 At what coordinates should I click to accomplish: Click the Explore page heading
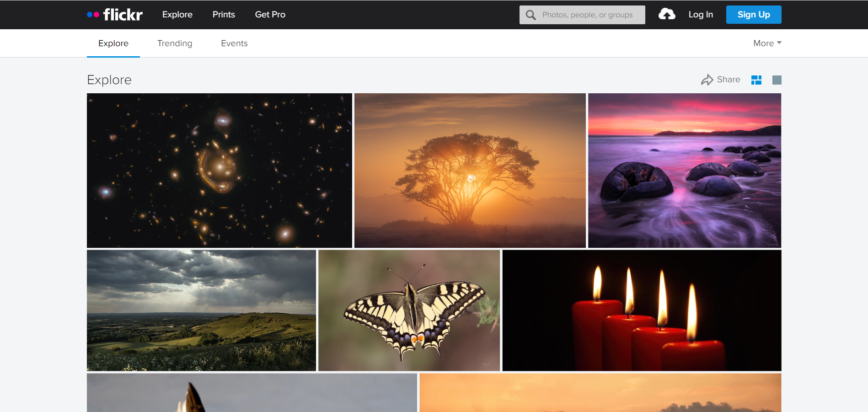(109, 80)
